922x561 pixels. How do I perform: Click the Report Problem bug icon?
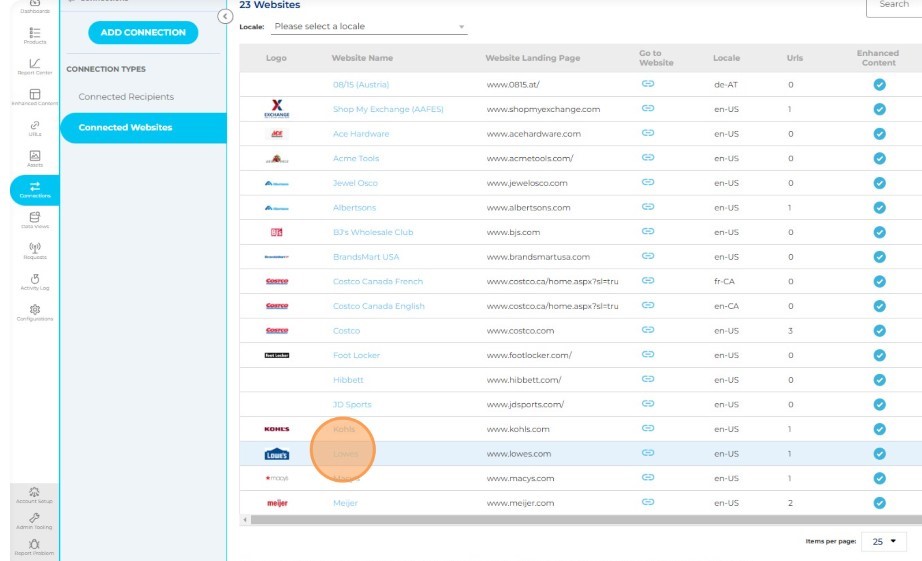[x=34, y=547]
